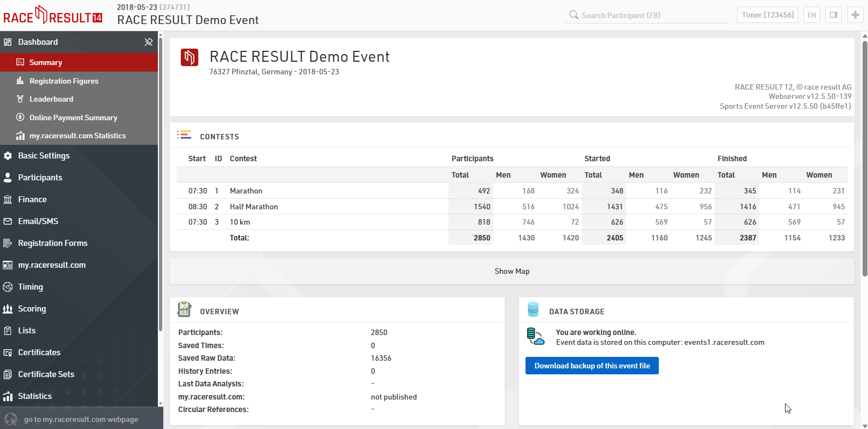Expand the Participants menu section
The width and height of the screenshot is (868, 429).
[40, 178]
